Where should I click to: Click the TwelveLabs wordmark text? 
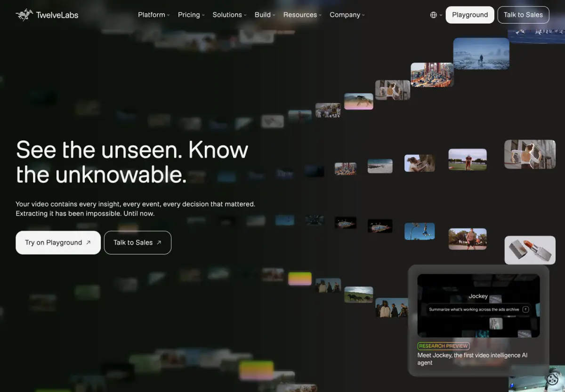57,15
